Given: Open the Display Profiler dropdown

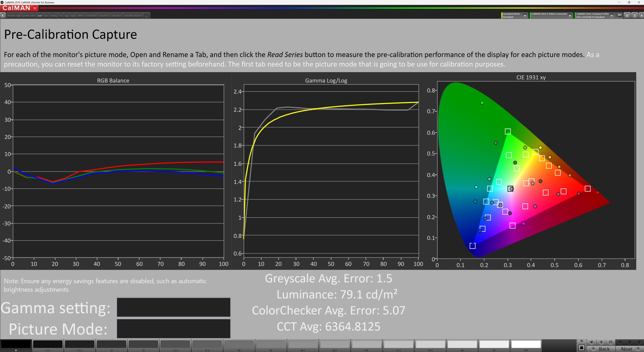Looking at the screenshot, I should [x=612, y=15].
